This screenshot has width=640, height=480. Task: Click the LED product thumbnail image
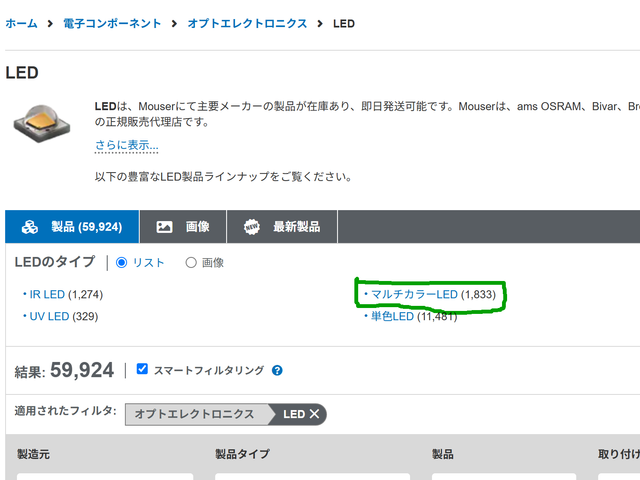coord(42,123)
